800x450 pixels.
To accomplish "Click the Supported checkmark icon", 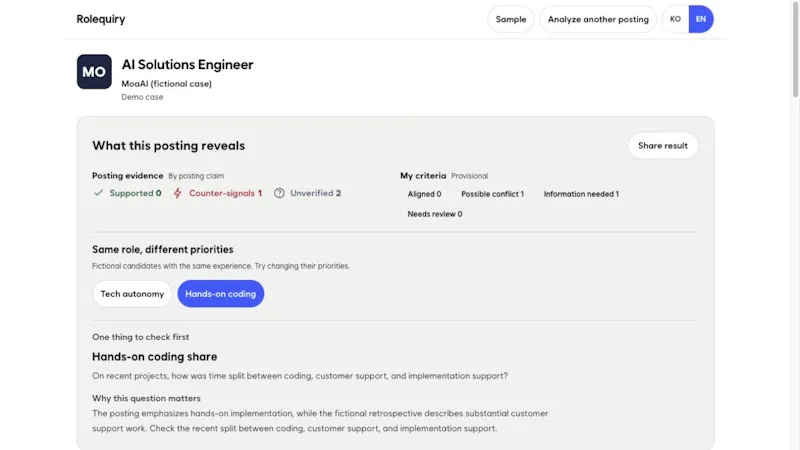I will pyautogui.click(x=98, y=193).
